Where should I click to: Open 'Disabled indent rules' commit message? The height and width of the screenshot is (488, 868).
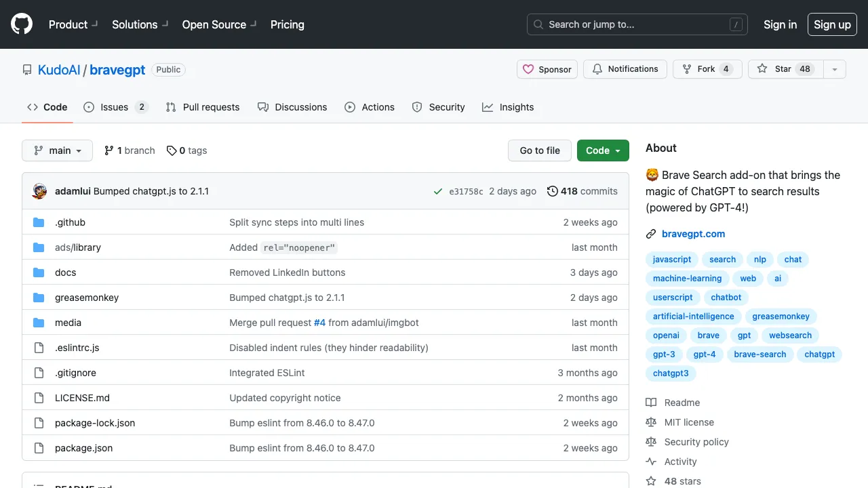(x=329, y=348)
